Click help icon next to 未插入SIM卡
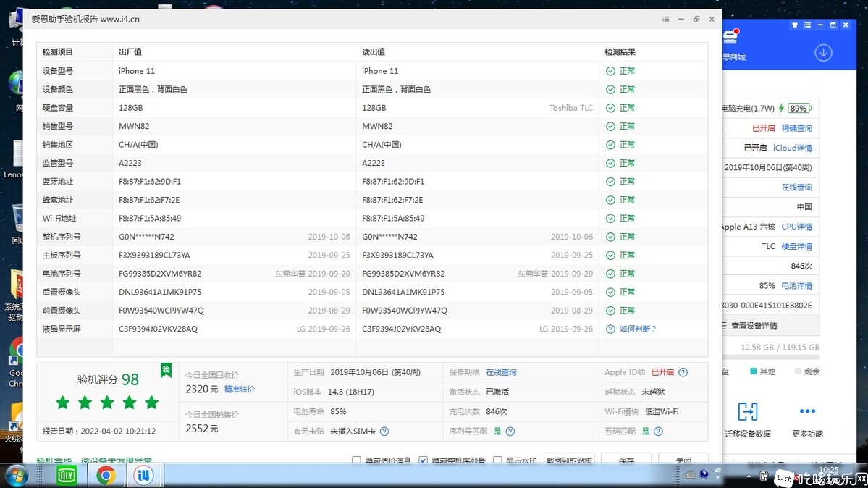This screenshot has height=488, width=868. click(x=384, y=432)
